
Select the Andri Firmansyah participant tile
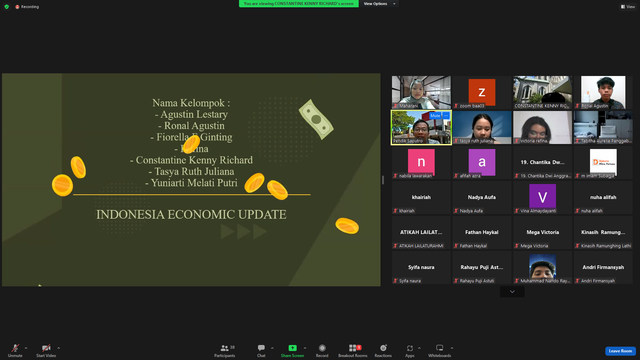click(x=603, y=268)
